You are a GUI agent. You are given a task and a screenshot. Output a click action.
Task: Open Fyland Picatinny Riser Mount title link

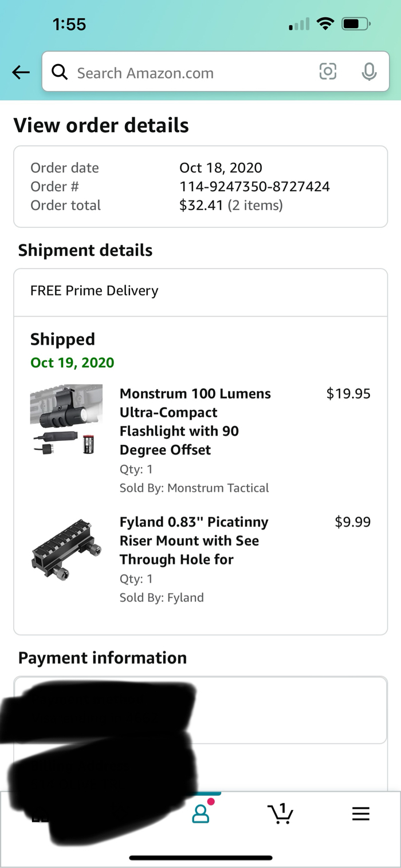click(x=194, y=540)
